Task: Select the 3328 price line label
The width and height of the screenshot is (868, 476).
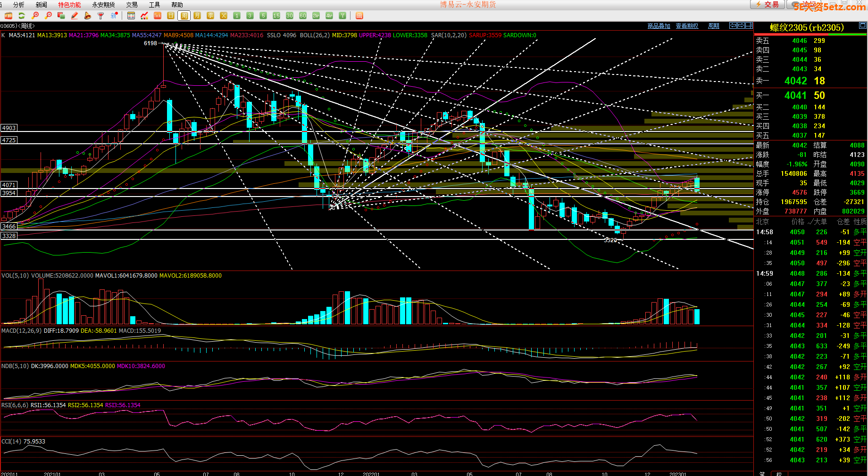Action: pyautogui.click(x=9, y=236)
